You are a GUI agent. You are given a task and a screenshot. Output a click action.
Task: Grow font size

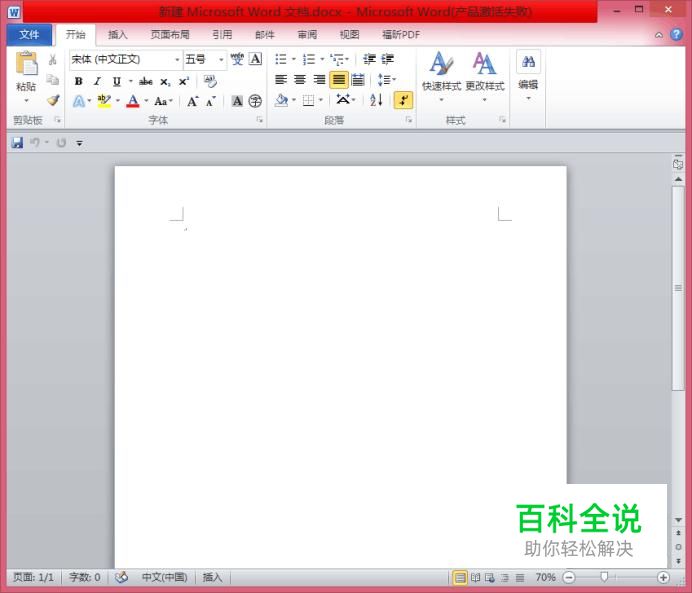pyautogui.click(x=193, y=101)
